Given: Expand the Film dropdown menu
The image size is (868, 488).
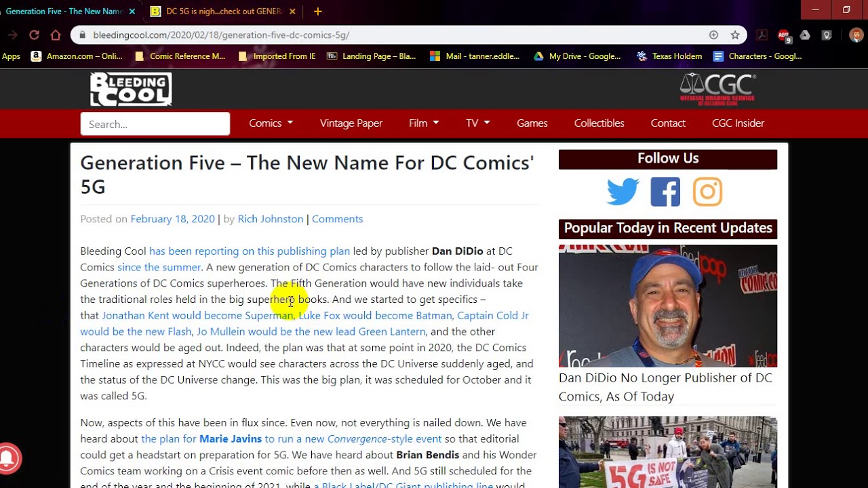Looking at the screenshot, I should (424, 123).
